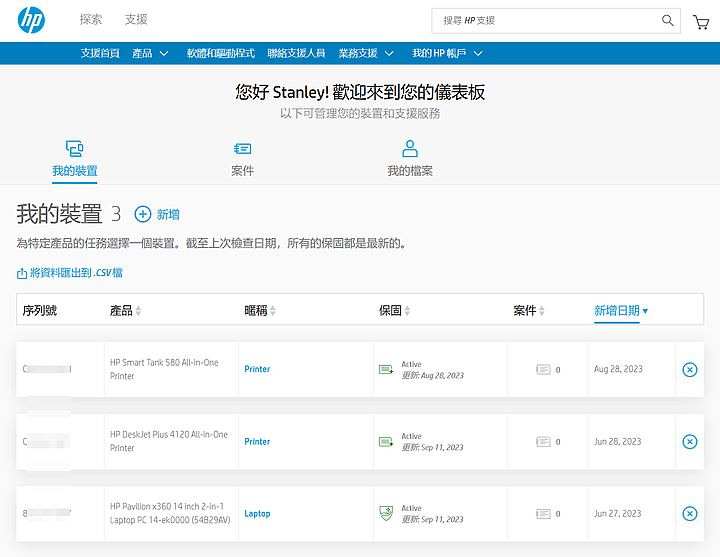Click the search magnifier icon

coord(667,20)
